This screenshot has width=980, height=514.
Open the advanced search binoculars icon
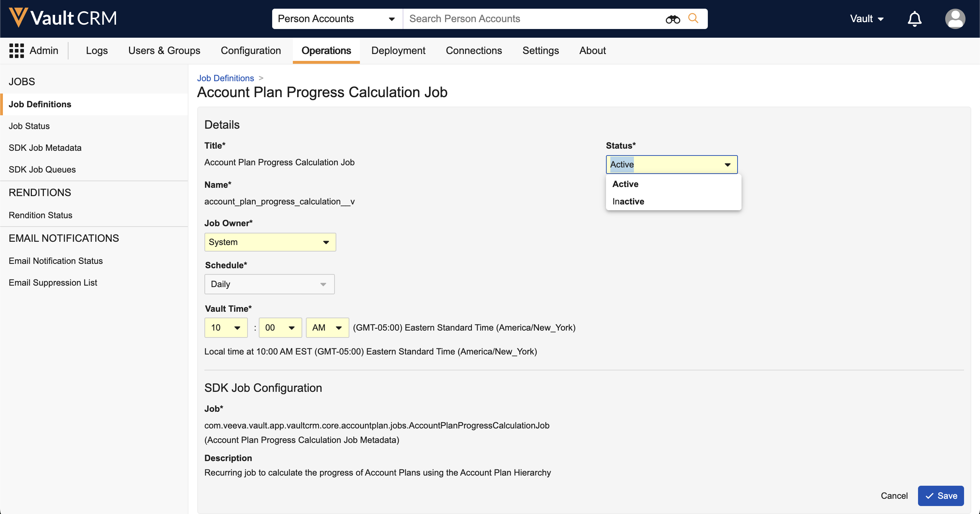pos(672,19)
